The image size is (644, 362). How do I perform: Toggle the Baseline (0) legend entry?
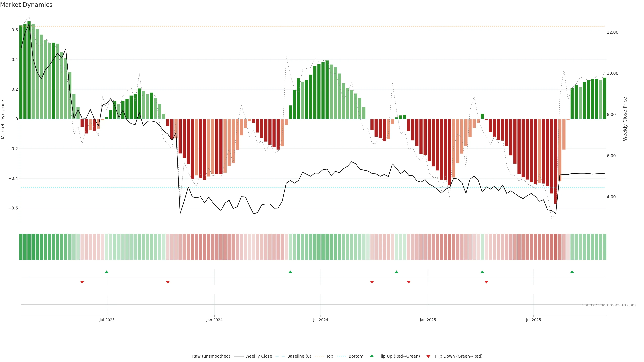[x=299, y=356]
